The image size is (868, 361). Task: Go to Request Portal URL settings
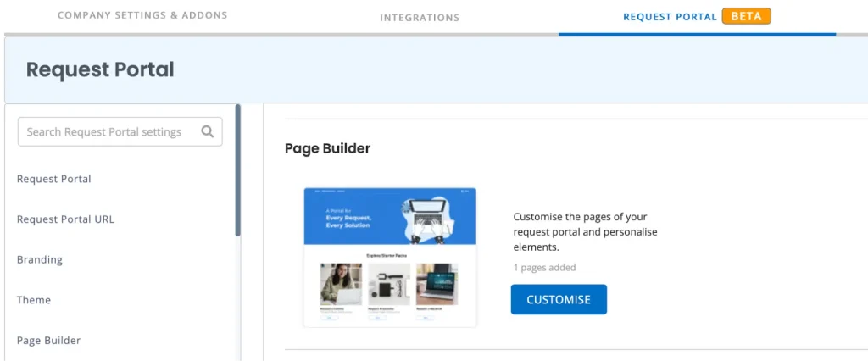65,219
